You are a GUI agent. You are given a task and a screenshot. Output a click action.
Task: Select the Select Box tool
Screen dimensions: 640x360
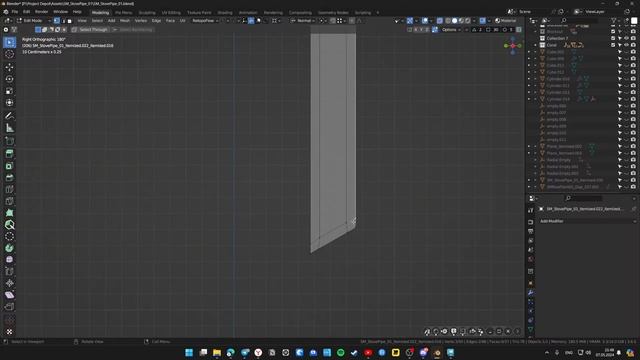(x=9, y=42)
